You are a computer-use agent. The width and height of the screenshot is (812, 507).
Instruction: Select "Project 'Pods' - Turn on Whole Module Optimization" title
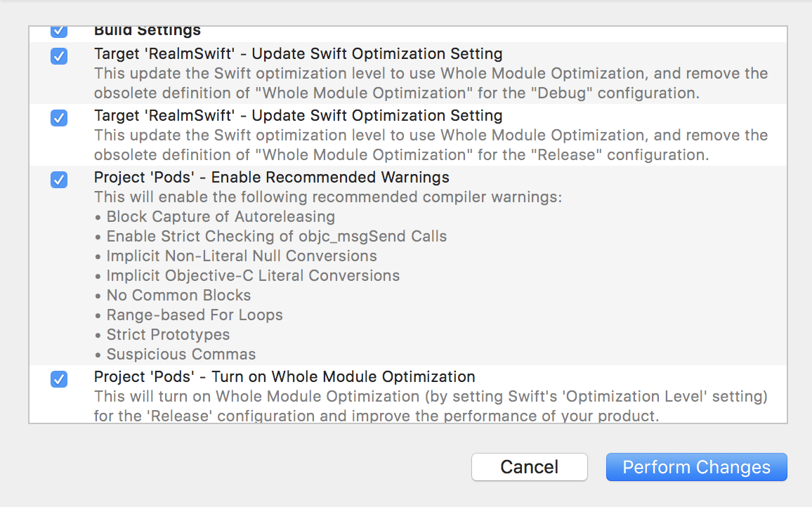click(284, 376)
